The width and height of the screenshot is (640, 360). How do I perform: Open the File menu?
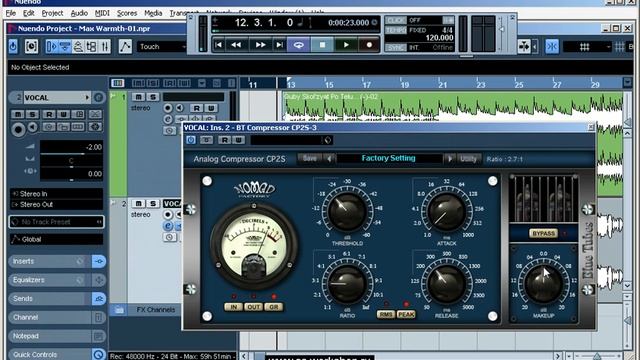pos(11,13)
